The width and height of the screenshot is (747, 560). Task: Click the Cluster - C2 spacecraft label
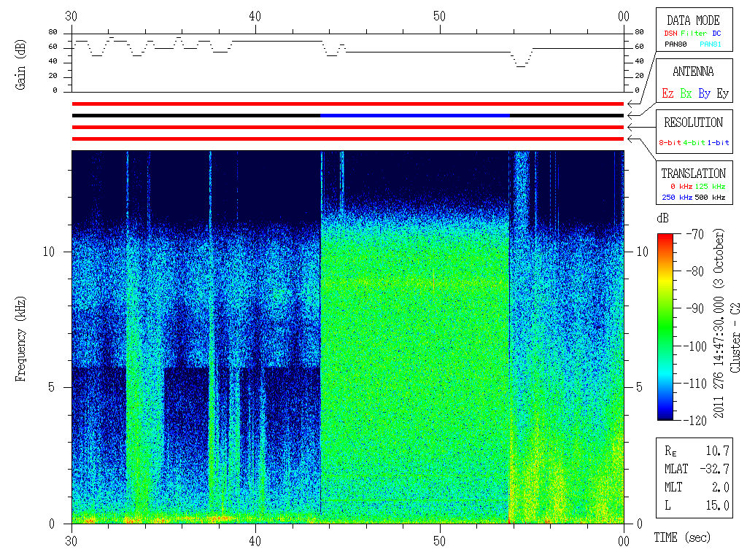735,338
